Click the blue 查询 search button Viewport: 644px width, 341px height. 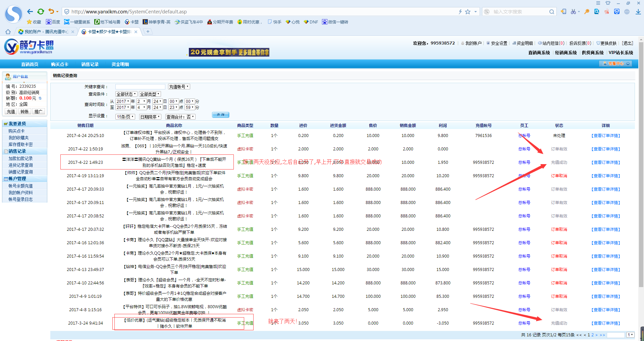click(x=220, y=115)
